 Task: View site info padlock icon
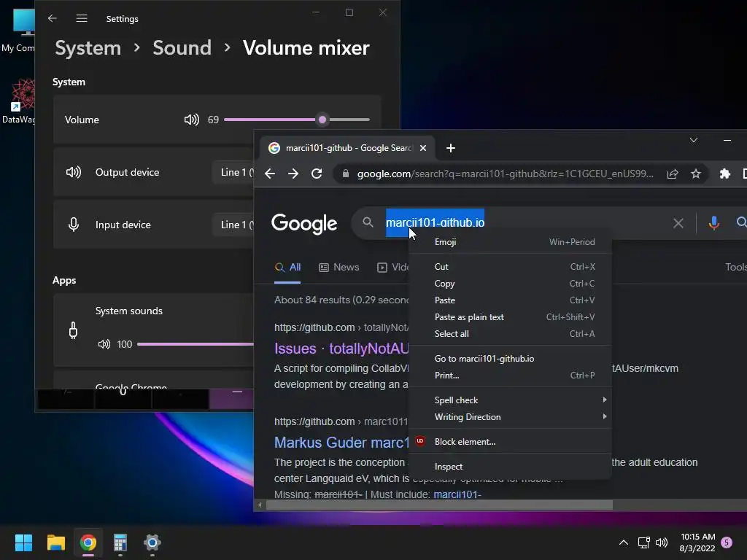pos(346,174)
